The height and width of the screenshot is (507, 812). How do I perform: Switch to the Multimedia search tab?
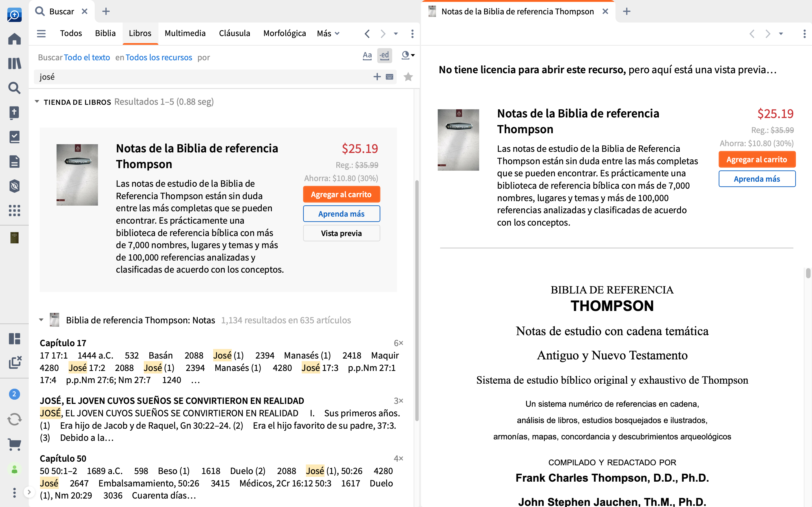[185, 34]
